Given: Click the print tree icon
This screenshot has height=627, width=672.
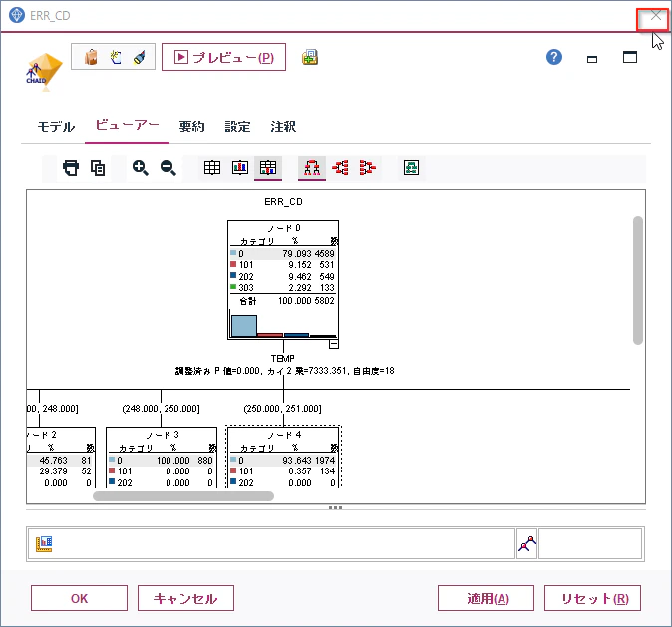Looking at the screenshot, I should tap(71, 168).
